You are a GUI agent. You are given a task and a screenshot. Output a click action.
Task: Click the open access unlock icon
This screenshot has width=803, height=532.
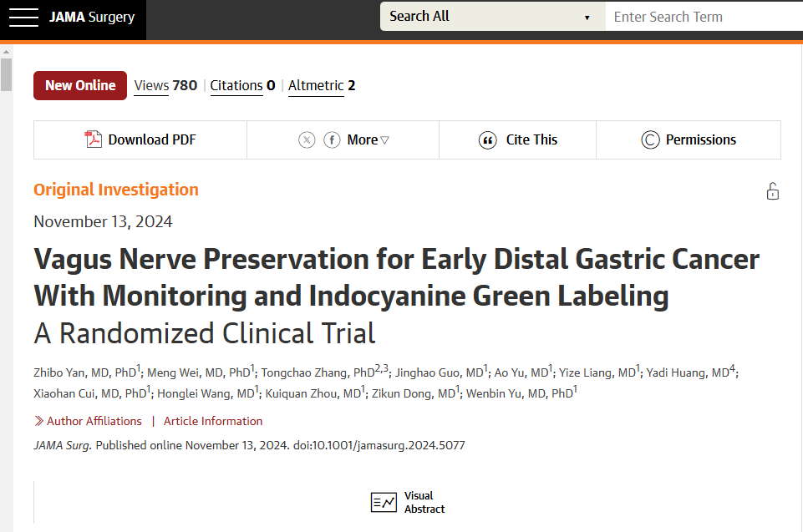(773, 191)
